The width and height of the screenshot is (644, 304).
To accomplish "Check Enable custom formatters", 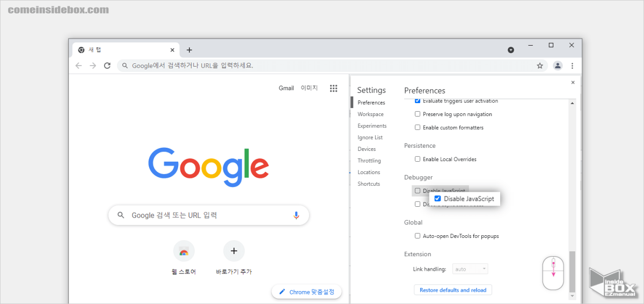I will click(418, 127).
